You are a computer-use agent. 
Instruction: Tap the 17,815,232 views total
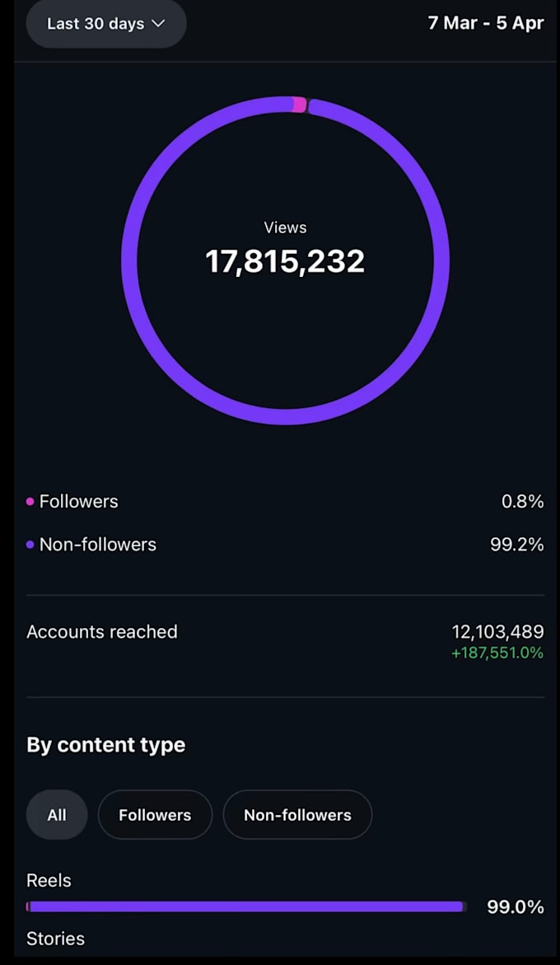[285, 261]
